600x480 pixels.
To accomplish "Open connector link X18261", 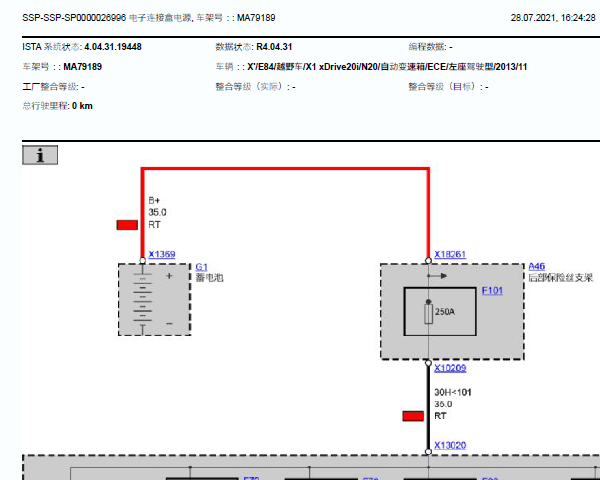I will 450,255.
